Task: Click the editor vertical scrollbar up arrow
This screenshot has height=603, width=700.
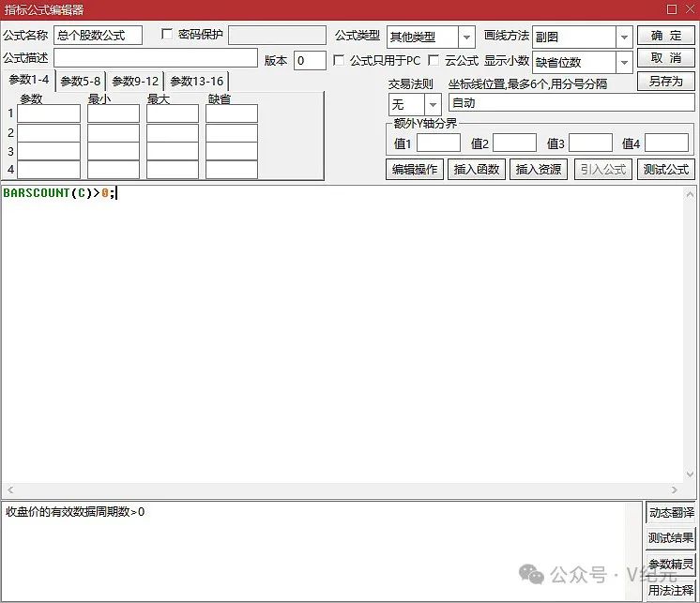Action: 690,194
